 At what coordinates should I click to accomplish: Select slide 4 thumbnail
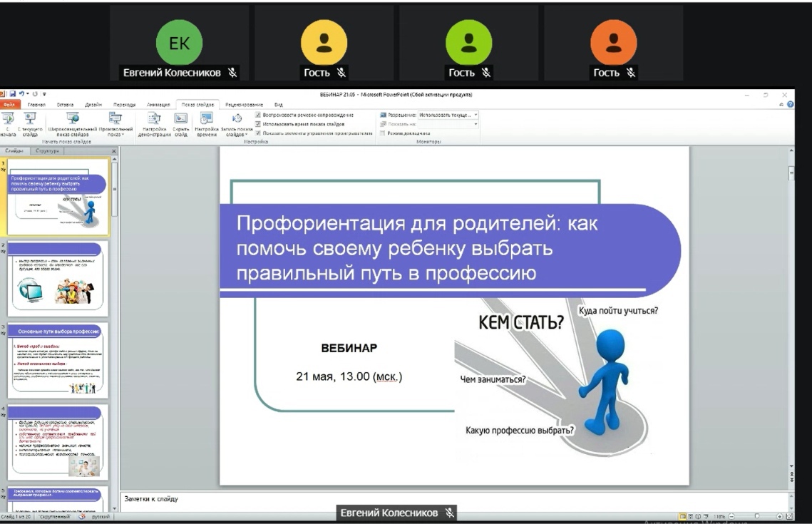[x=58, y=442]
